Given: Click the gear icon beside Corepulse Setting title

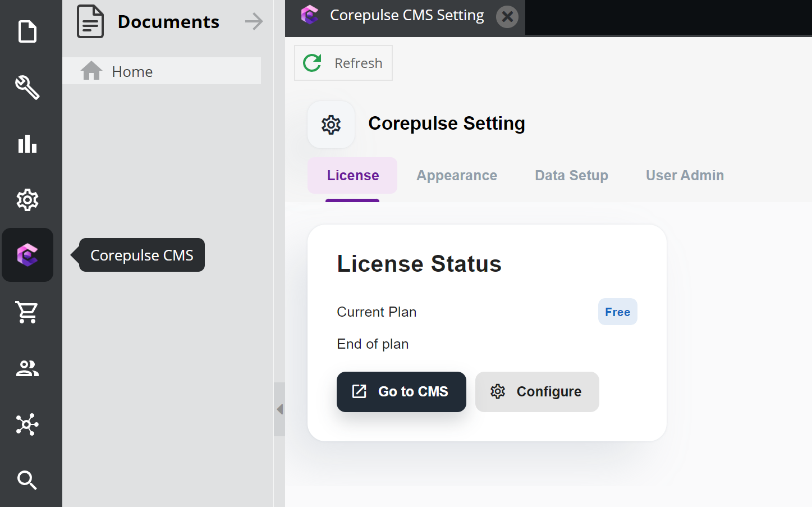Looking at the screenshot, I should tap(331, 125).
